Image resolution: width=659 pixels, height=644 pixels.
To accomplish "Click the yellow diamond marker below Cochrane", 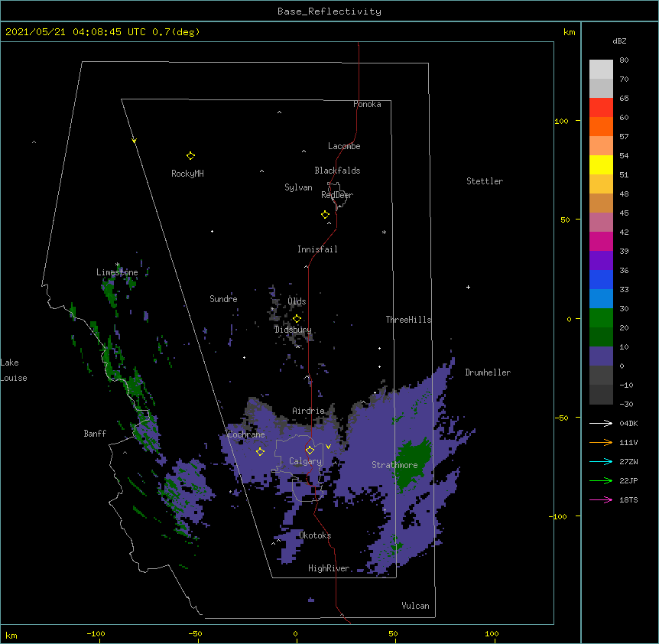I will point(260,451).
